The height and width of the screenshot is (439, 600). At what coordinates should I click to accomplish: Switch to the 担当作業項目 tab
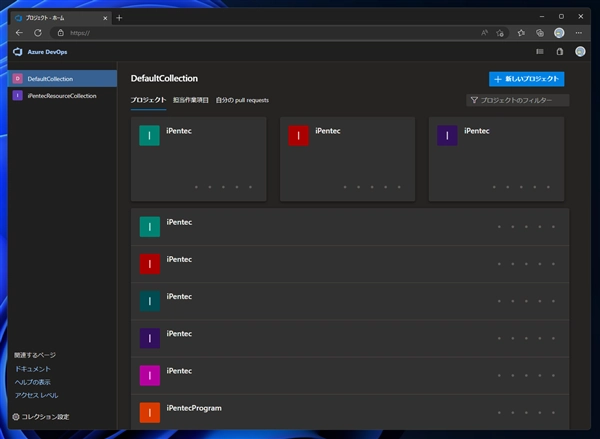191,100
